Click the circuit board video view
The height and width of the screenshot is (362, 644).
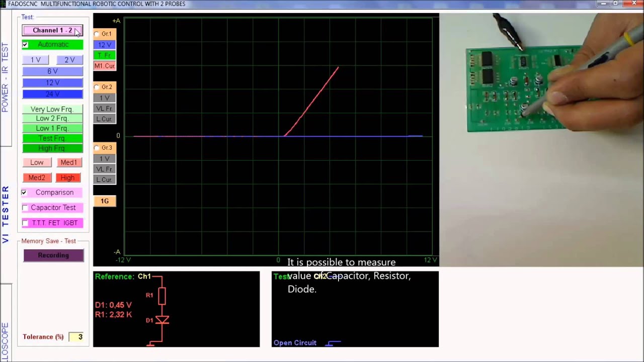point(541,140)
